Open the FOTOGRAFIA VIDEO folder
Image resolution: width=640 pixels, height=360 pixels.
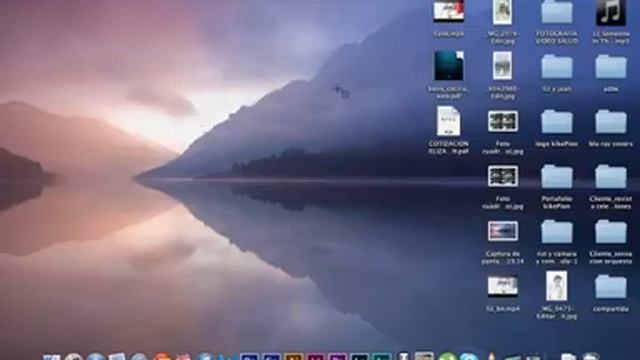pos(557,12)
